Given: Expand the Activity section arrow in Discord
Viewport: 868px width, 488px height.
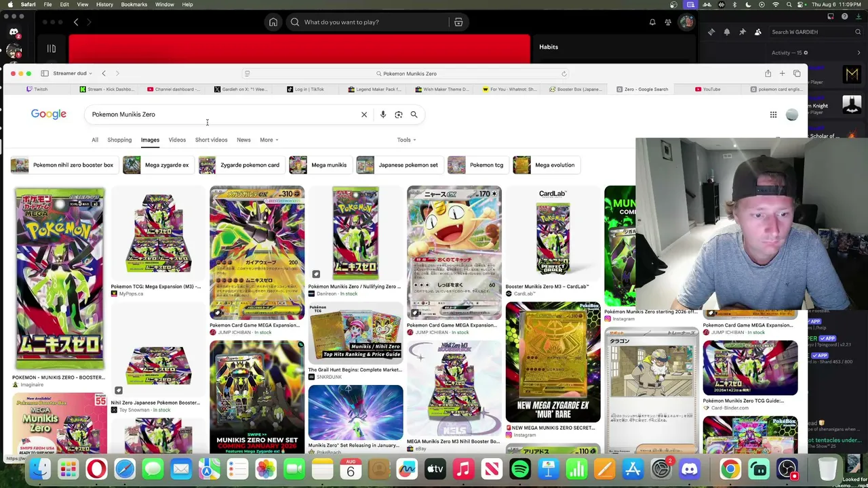Looking at the screenshot, I should coord(859,53).
